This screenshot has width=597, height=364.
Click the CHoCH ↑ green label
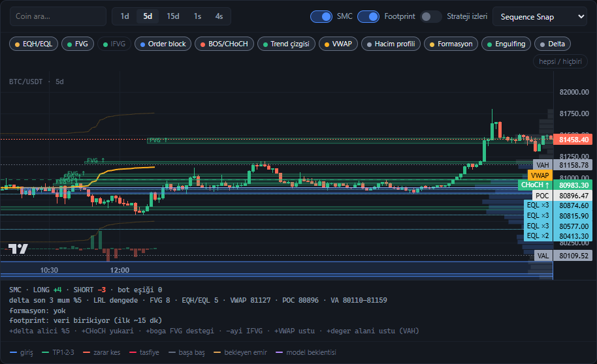tap(535, 185)
